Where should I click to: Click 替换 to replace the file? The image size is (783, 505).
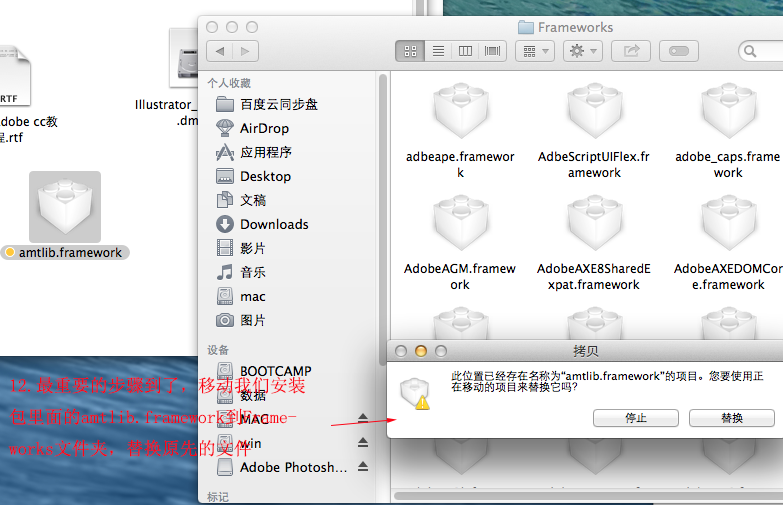(732, 418)
